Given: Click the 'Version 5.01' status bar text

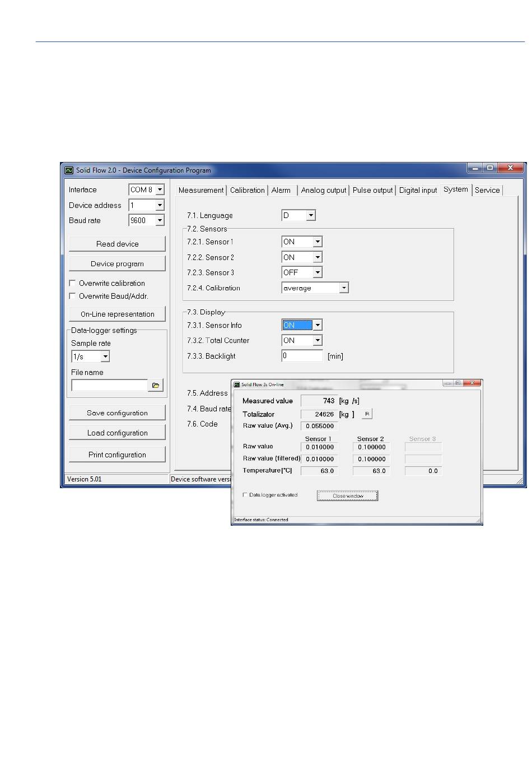Looking at the screenshot, I should (x=85, y=479).
